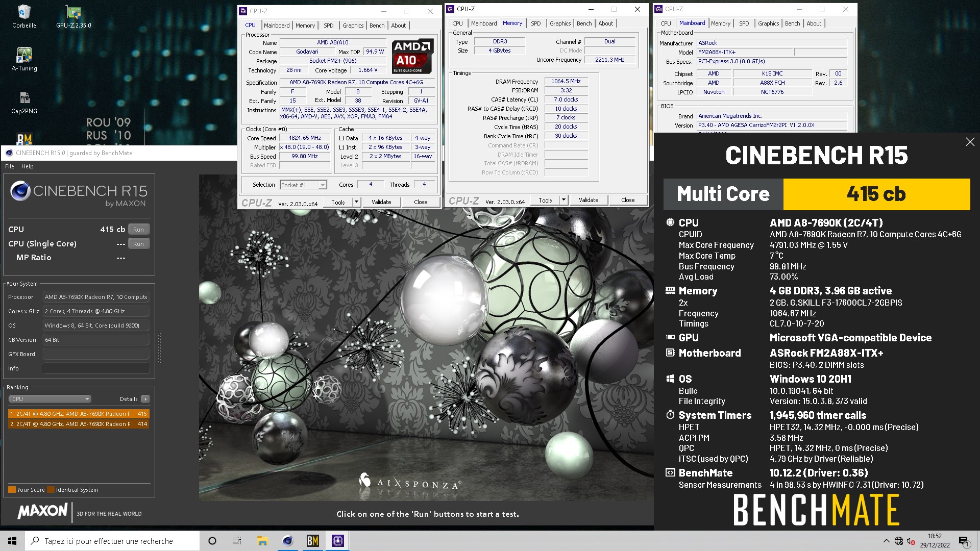Screen dimensions: 980x551
Task: Switch to Bench tab in first CPU-Z
Action: (x=377, y=26)
